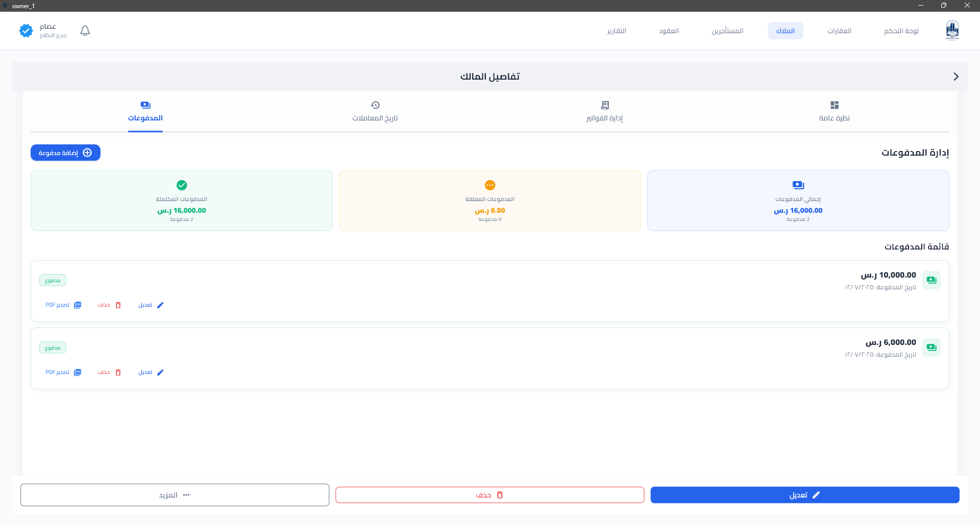Click the مدفوع badge on the 10,000.00 payment
The height and width of the screenshot is (525, 980).
click(53, 280)
